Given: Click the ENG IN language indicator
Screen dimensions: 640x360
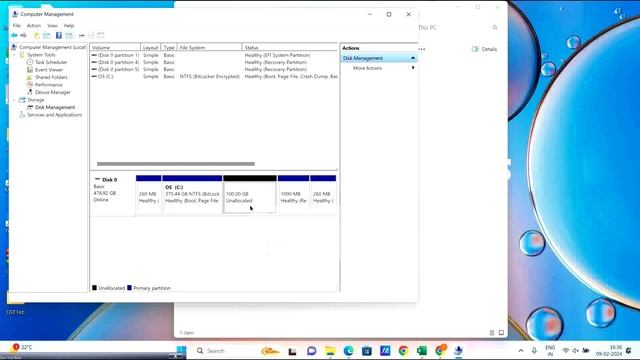Looking at the screenshot, I should point(550,351).
